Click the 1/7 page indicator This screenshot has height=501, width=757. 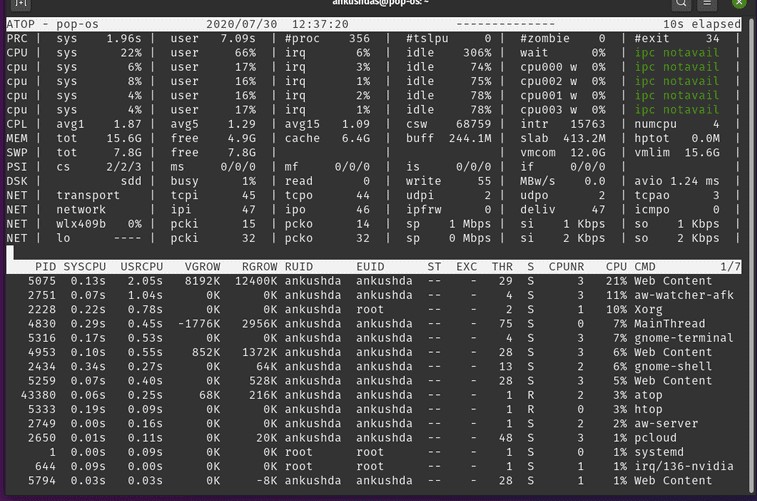click(x=730, y=267)
